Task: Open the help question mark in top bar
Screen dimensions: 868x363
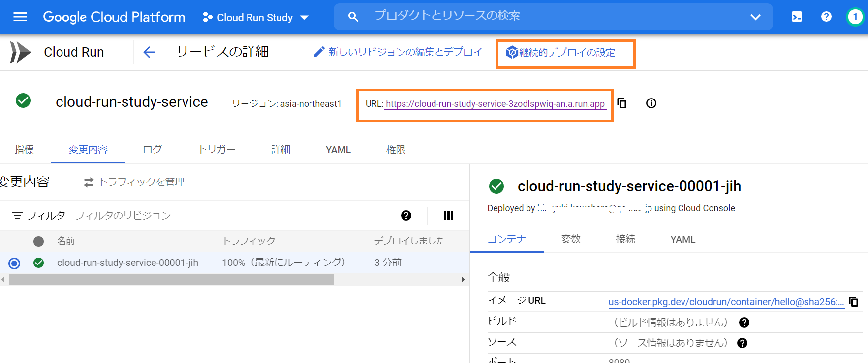Action: 826,17
